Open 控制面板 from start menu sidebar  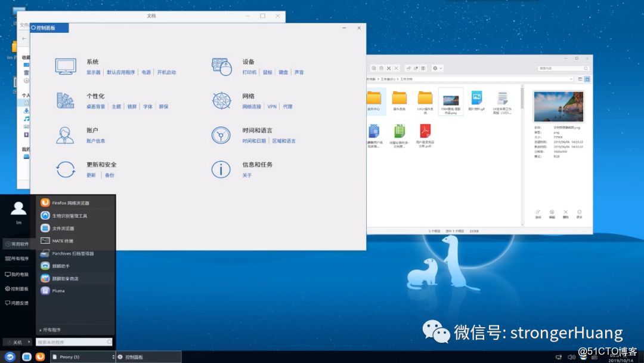click(x=17, y=288)
